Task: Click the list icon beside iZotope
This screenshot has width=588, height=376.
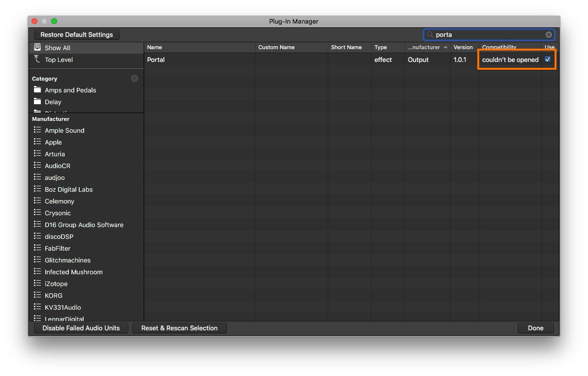Action: [37, 283]
